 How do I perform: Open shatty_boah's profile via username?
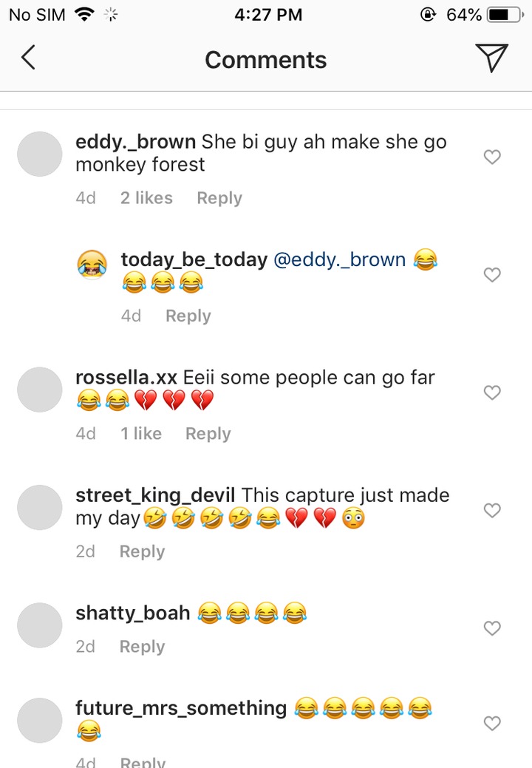[133, 613]
